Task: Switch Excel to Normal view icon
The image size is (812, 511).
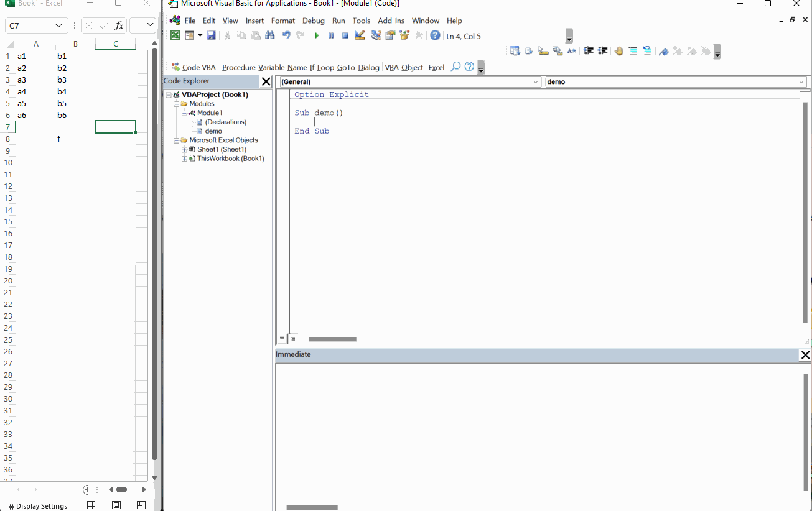Action: click(x=91, y=505)
